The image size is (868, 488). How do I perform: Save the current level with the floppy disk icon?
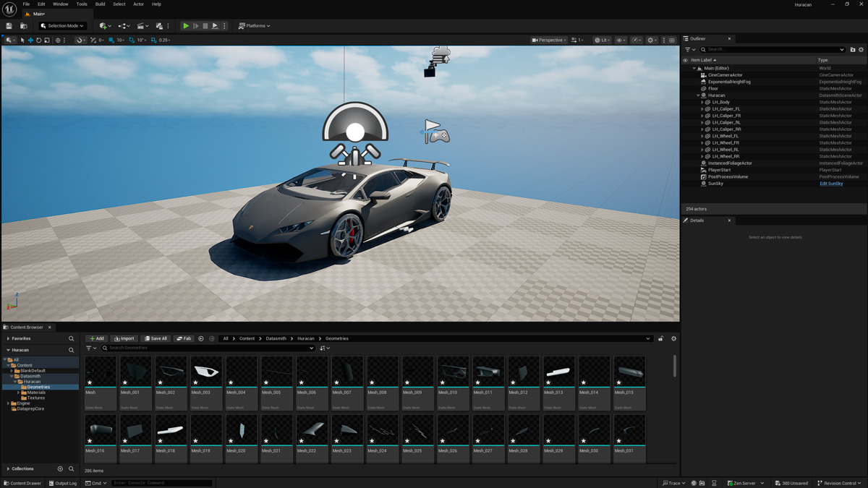pos(9,26)
